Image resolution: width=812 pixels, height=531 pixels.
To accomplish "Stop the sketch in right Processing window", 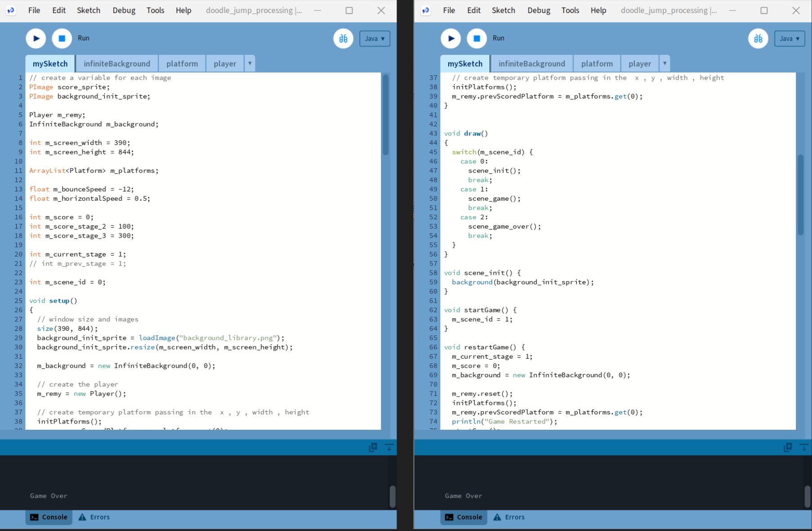I will (x=477, y=39).
